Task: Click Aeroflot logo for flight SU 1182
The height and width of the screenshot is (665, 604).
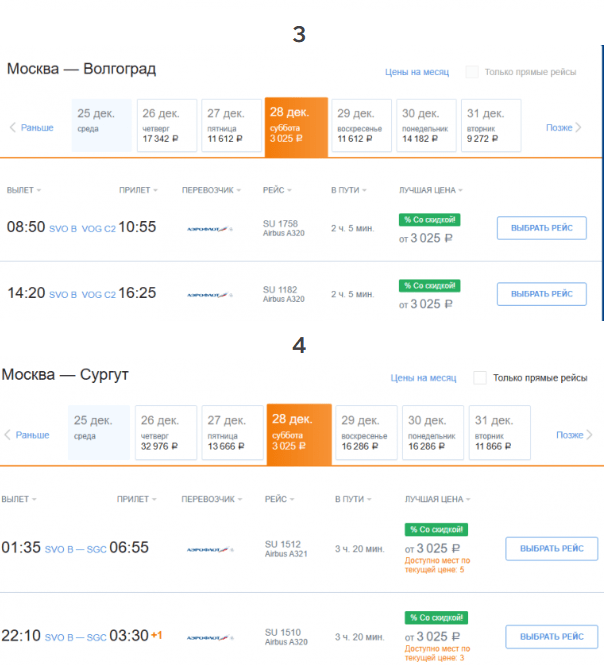Action: pyautogui.click(x=210, y=295)
